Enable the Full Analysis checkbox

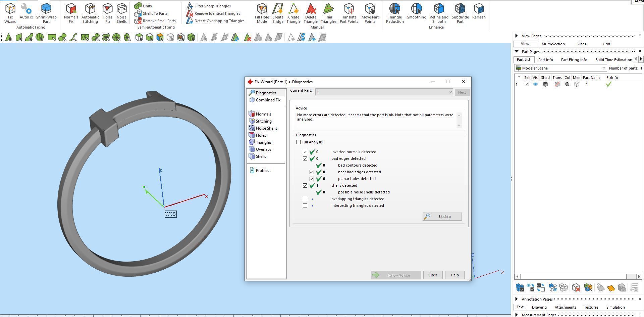298,142
